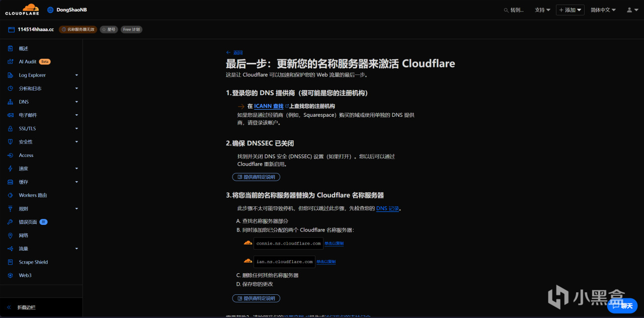
Task: Expand the 规则 submenu arrow
Action: point(76,209)
